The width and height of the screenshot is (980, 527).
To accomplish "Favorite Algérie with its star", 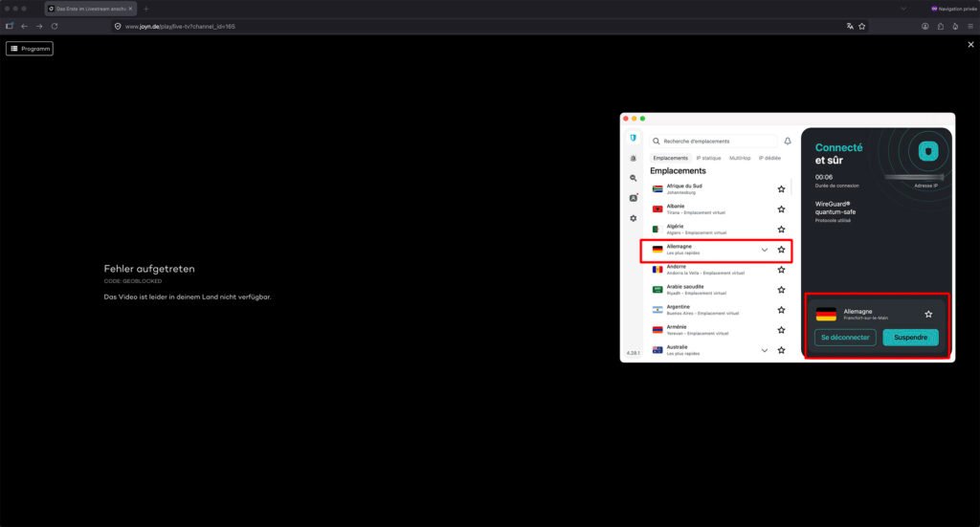I will pos(781,230).
